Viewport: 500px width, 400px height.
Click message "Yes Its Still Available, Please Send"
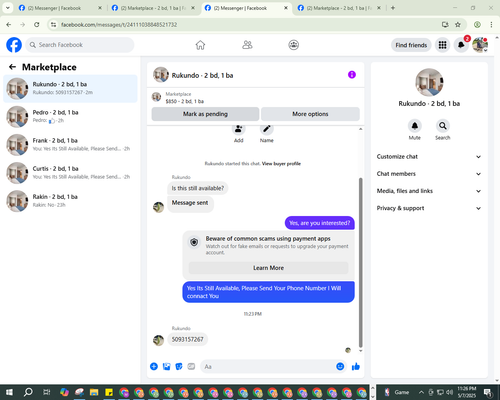268,292
